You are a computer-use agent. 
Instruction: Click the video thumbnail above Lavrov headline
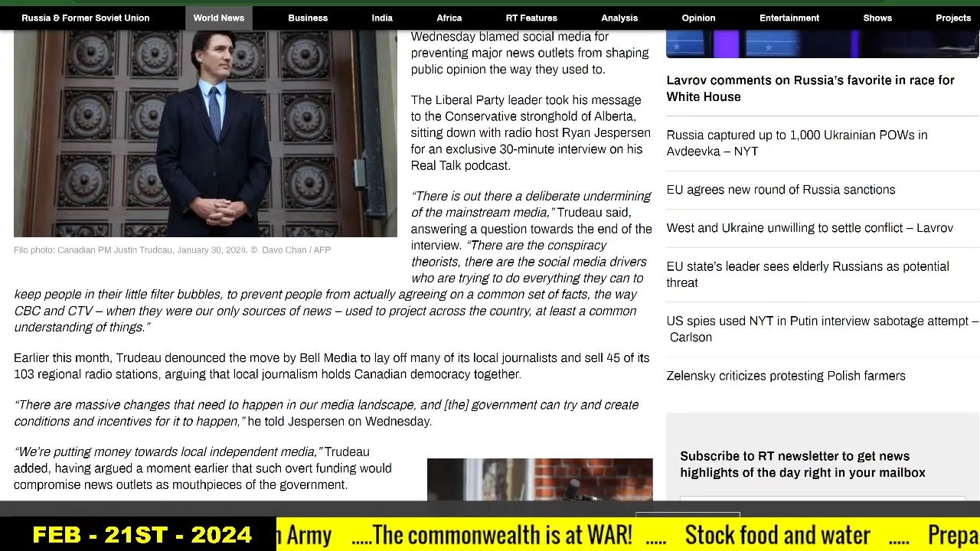pos(822,44)
